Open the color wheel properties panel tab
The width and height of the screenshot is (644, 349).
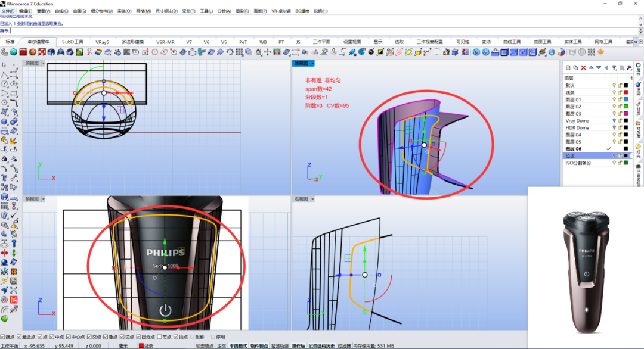coord(638,66)
